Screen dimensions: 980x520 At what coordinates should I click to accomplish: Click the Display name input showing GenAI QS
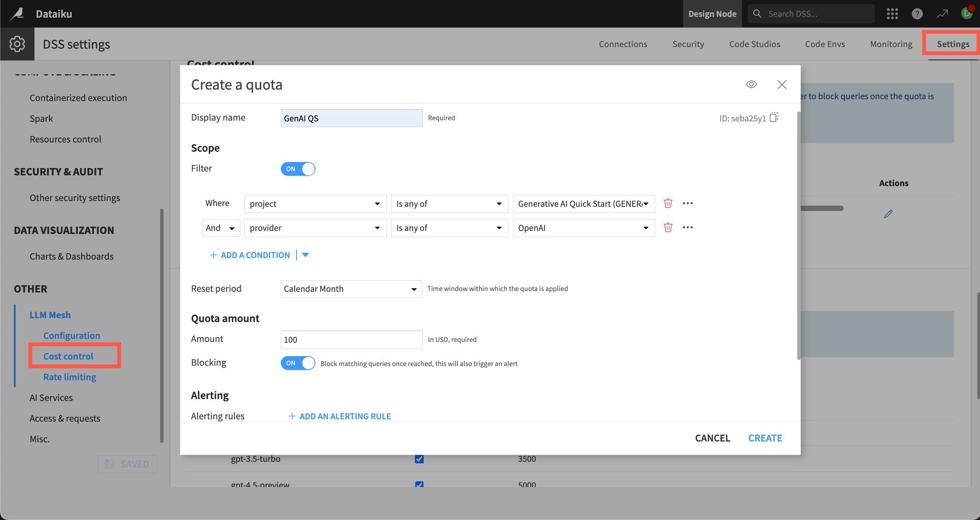click(x=351, y=118)
